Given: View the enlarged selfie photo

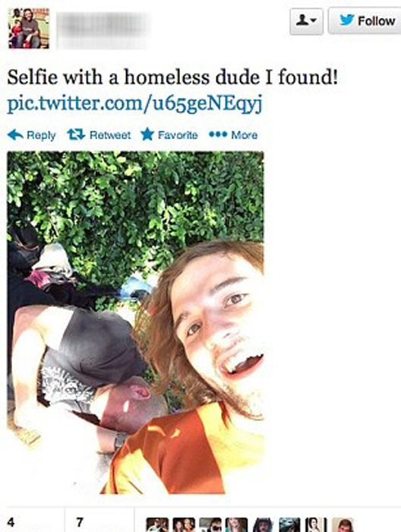Looking at the screenshot, I should 135,322.
